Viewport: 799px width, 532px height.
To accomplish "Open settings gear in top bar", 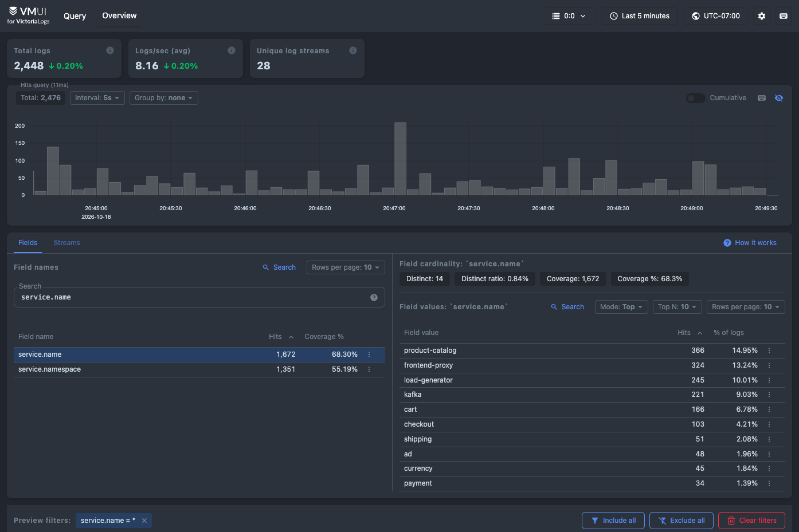I will [761, 16].
